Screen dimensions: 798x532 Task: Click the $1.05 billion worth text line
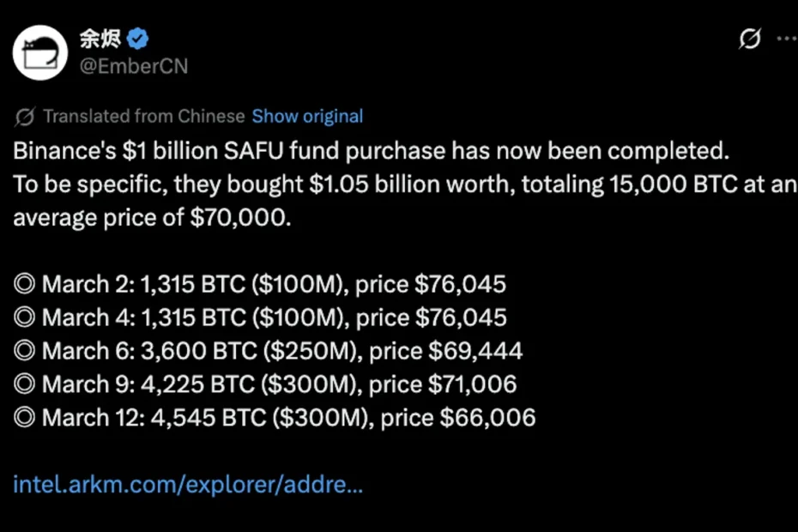click(403, 184)
